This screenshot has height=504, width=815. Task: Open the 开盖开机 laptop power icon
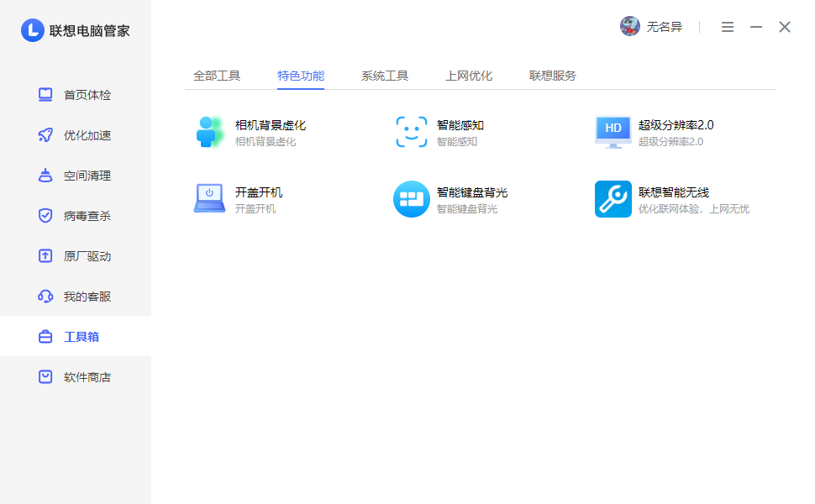(x=209, y=198)
